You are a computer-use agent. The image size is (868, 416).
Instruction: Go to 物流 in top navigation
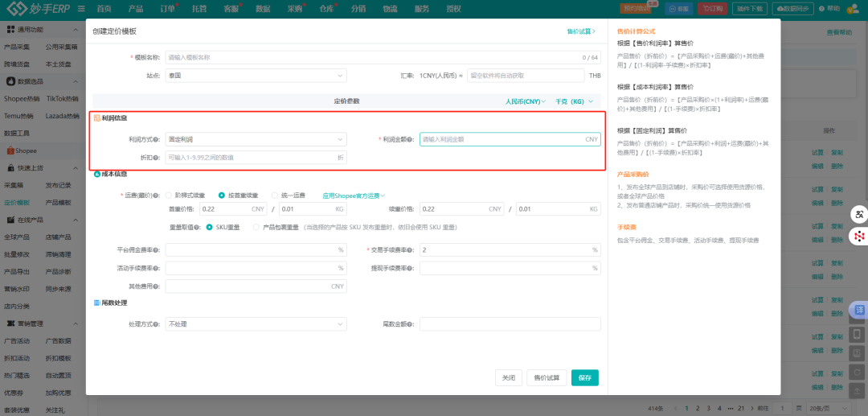click(x=390, y=8)
